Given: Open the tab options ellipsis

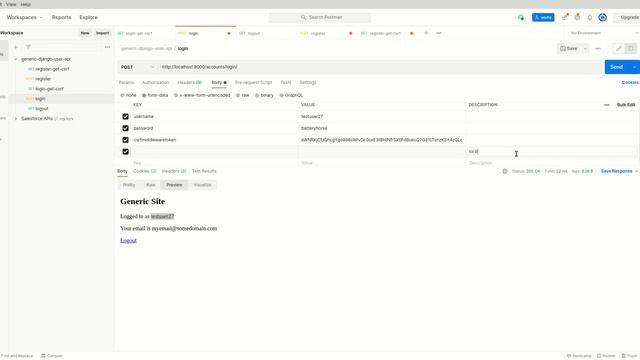Looking at the screenshot, I should (439, 33).
